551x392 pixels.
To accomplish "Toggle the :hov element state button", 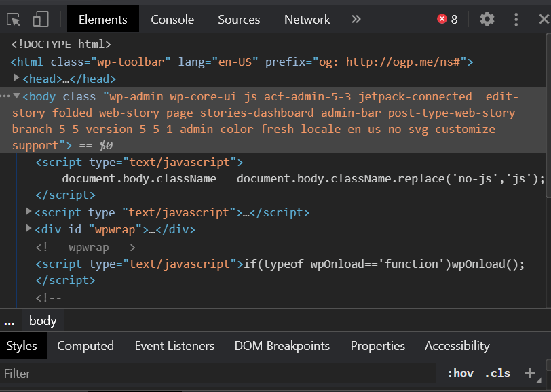I will pyautogui.click(x=460, y=374).
